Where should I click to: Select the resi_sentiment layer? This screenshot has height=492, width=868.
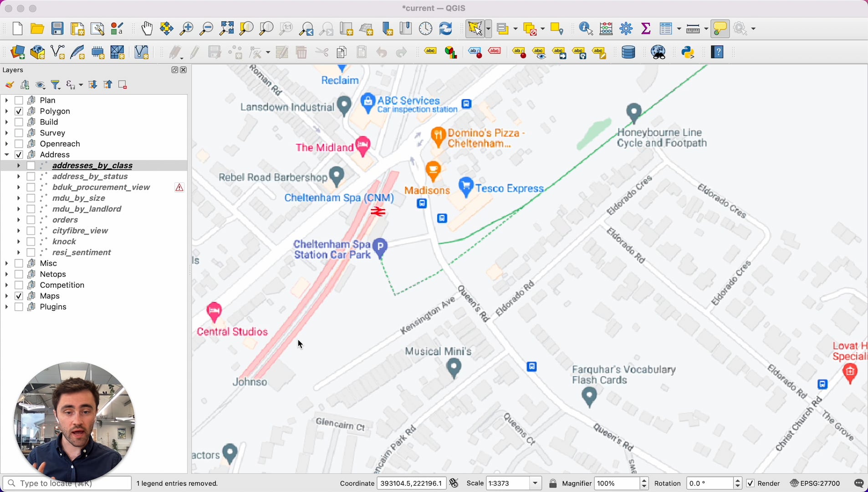(x=82, y=252)
